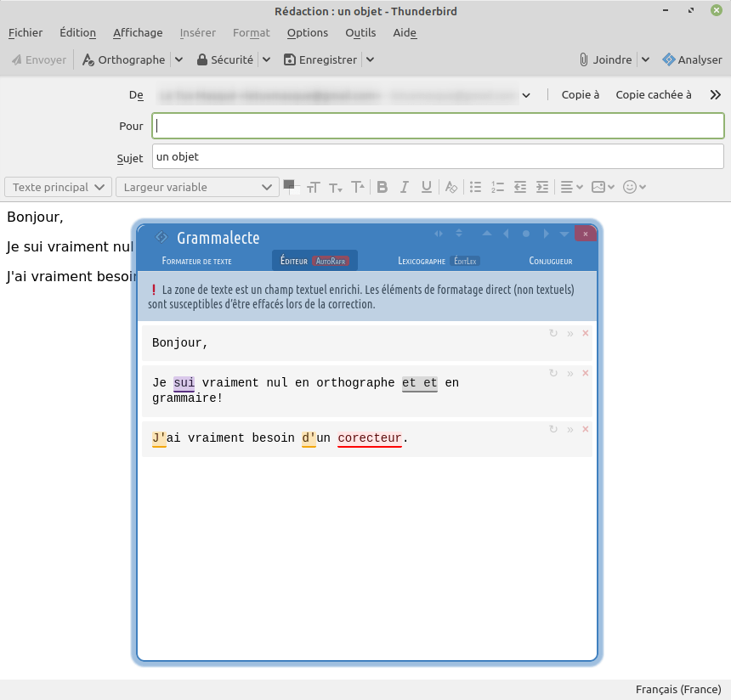
Task: Move Grammalecte panel up with arrow
Action: tap(487, 233)
